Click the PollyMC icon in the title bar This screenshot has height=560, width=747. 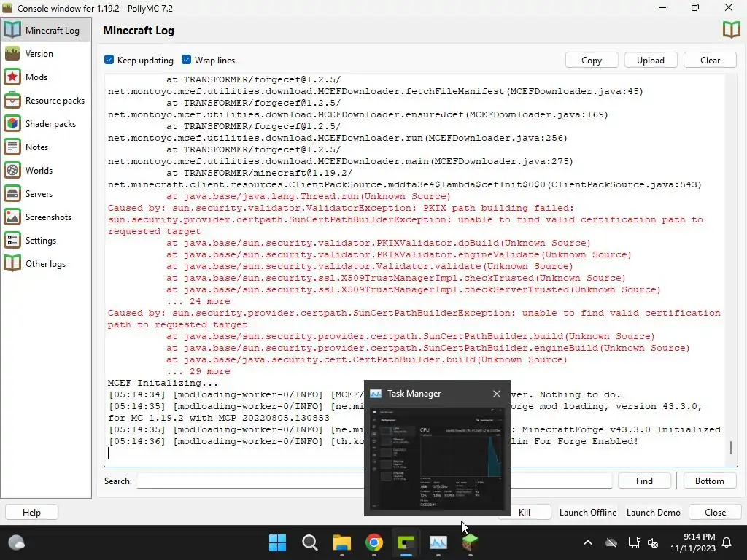[x=7, y=8]
